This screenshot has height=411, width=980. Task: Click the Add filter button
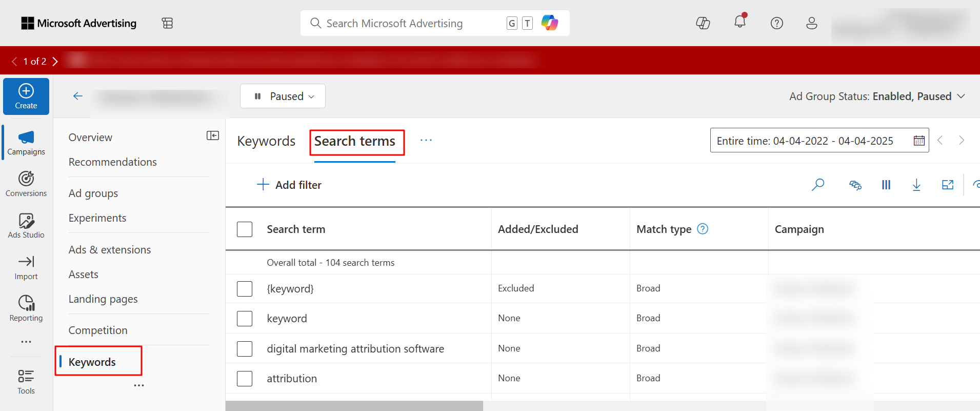pyautogui.click(x=289, y=185)
